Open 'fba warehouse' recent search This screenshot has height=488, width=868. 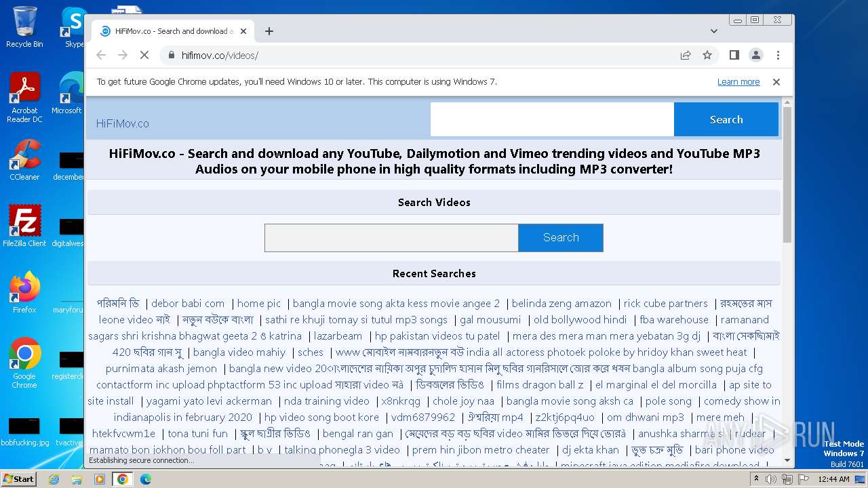pos(674,320)
